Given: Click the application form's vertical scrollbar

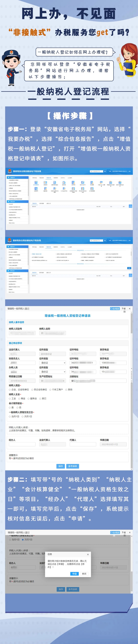Looking at the screenshot, I should (x=131, y=390).
